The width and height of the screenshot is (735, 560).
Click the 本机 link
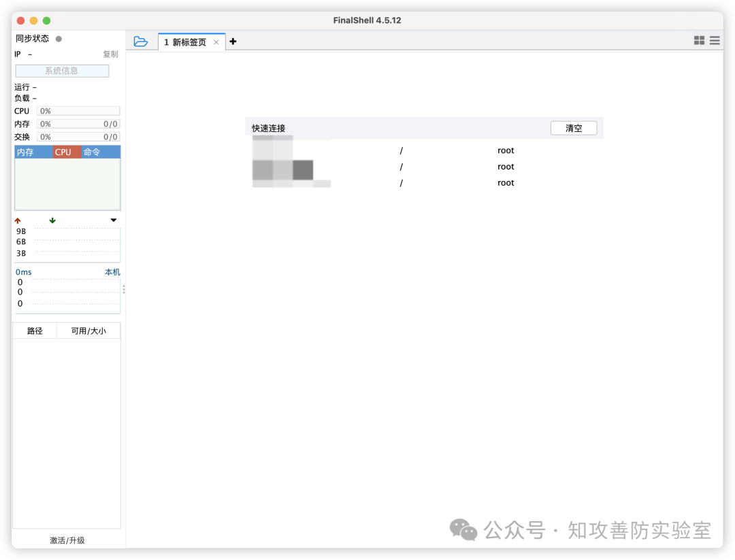tap(112, 272)
